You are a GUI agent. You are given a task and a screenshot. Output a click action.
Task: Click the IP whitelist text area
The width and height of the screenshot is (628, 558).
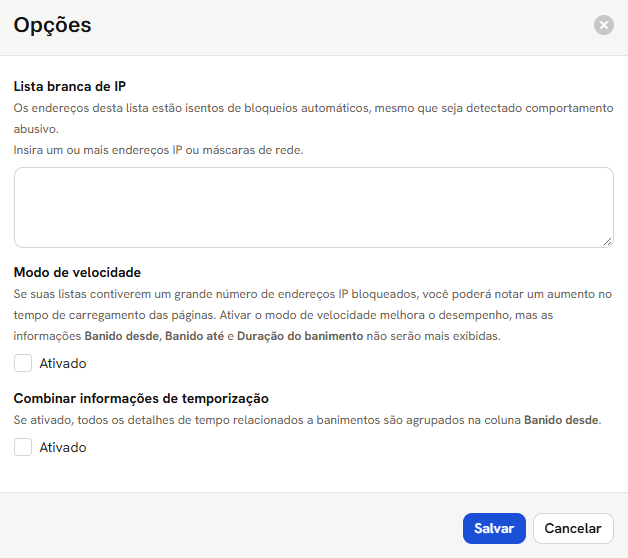click(314, 207)
